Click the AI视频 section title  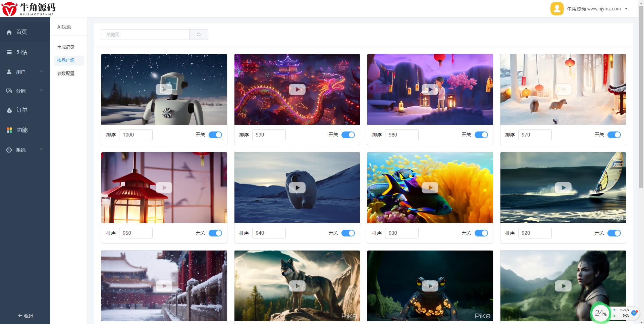(x=64, y=27)
